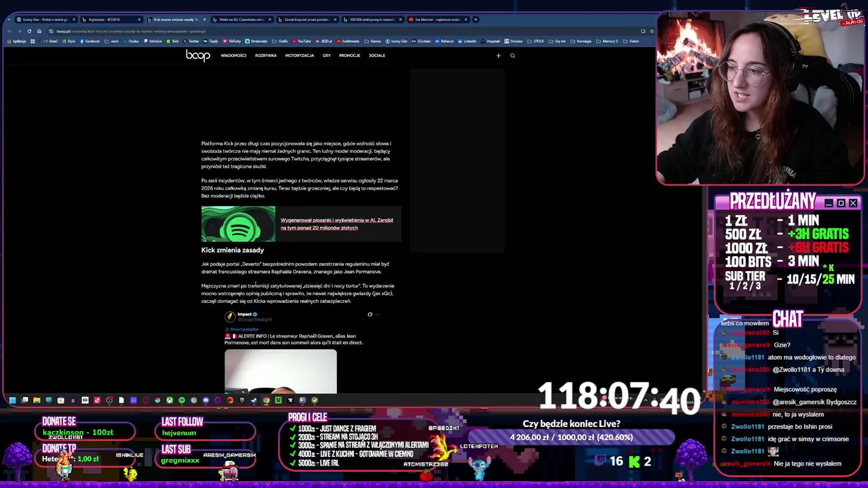Viewport: 868px width, 488px height.
Task: Click the Impact account avatar in tweet
Action: pyautogui.click(x=230, y=316)
